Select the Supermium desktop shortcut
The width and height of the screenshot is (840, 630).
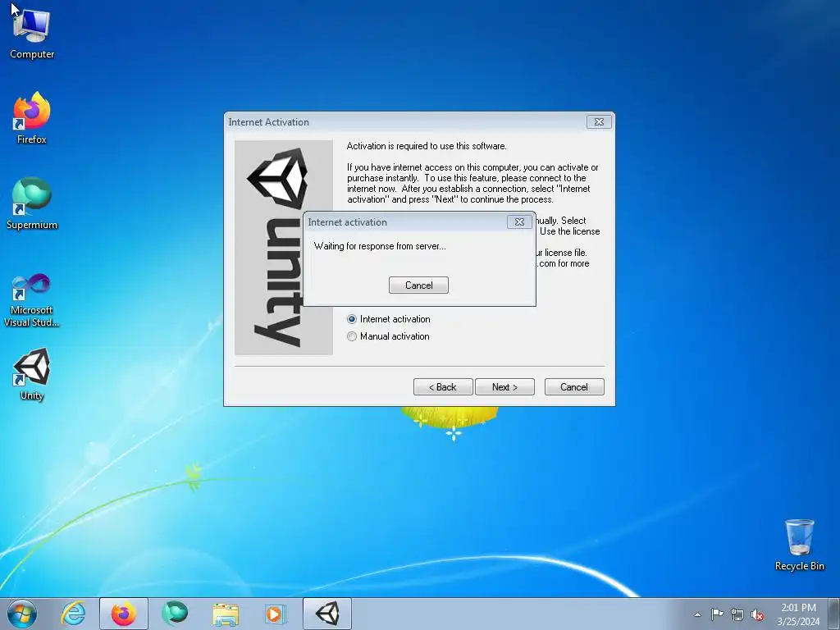coord(32,203)
